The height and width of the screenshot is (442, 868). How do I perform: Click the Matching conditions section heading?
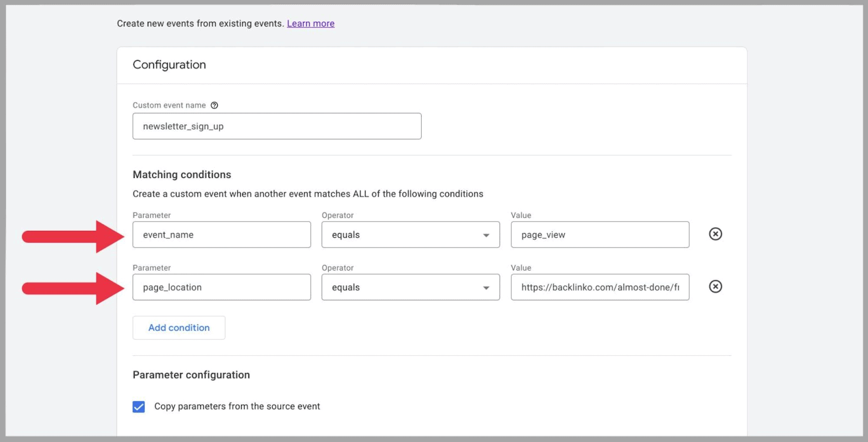(182, 175)
